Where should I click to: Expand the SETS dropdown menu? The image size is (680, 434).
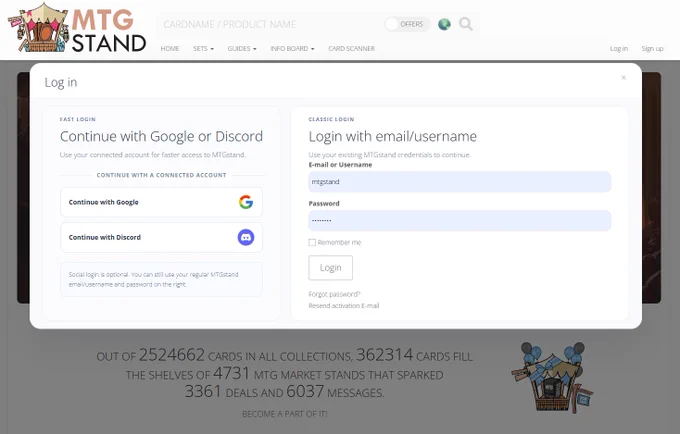203,49
